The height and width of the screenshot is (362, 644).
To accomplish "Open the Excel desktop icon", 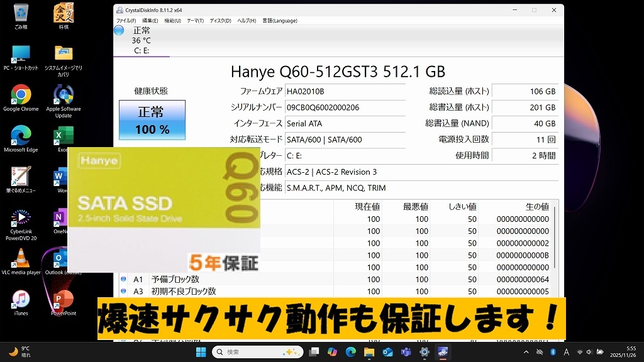I will (64, 140).
